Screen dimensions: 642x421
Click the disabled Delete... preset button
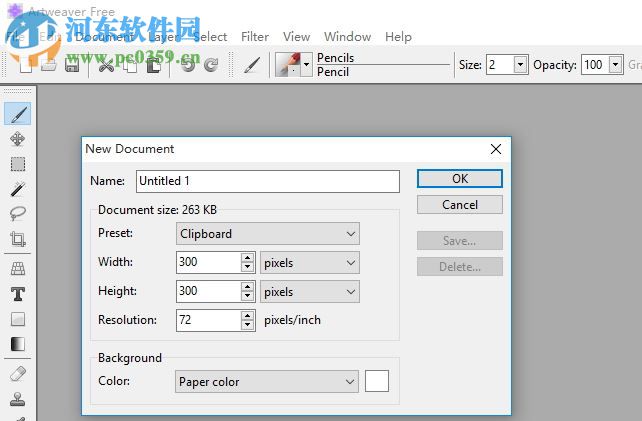(x=460, y=267)
